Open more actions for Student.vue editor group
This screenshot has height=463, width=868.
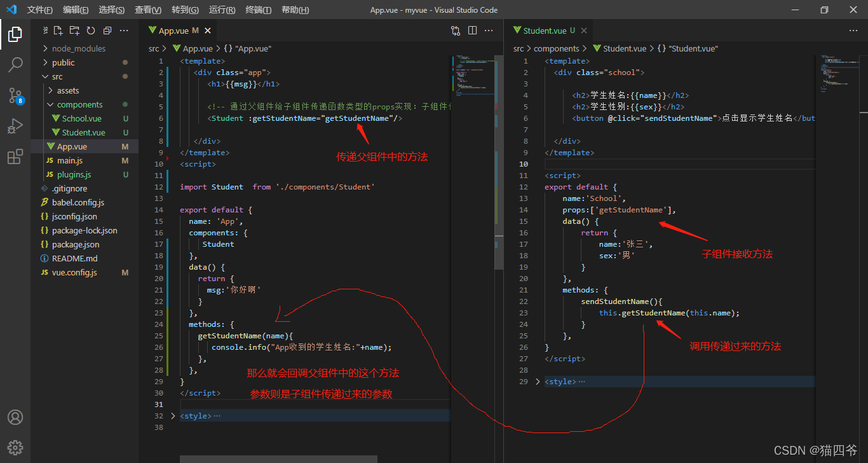point(853,31)
